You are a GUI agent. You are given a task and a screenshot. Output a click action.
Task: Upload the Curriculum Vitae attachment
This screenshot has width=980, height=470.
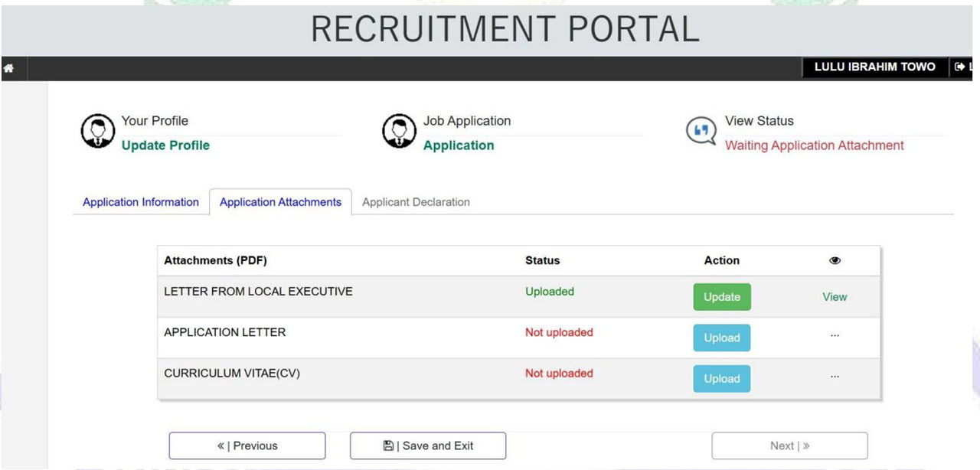coord(721,379)
